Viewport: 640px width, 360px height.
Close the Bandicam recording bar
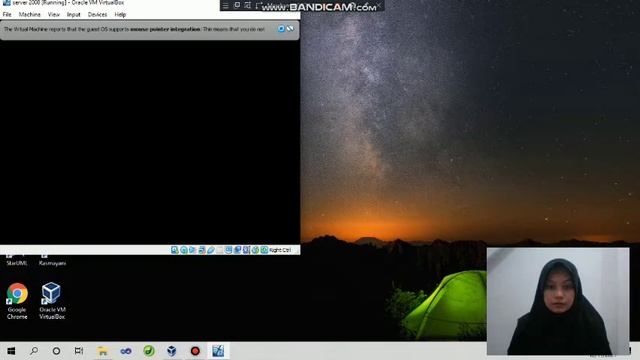tap(379, 5)
